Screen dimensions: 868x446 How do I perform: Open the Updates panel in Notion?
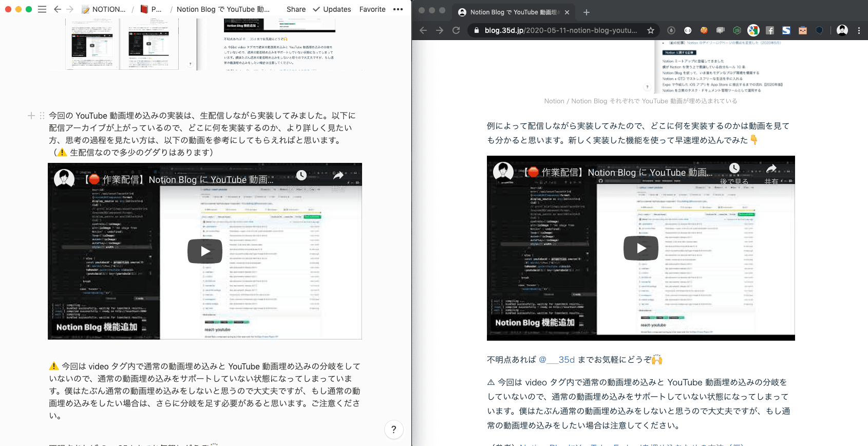pos(332,9)
